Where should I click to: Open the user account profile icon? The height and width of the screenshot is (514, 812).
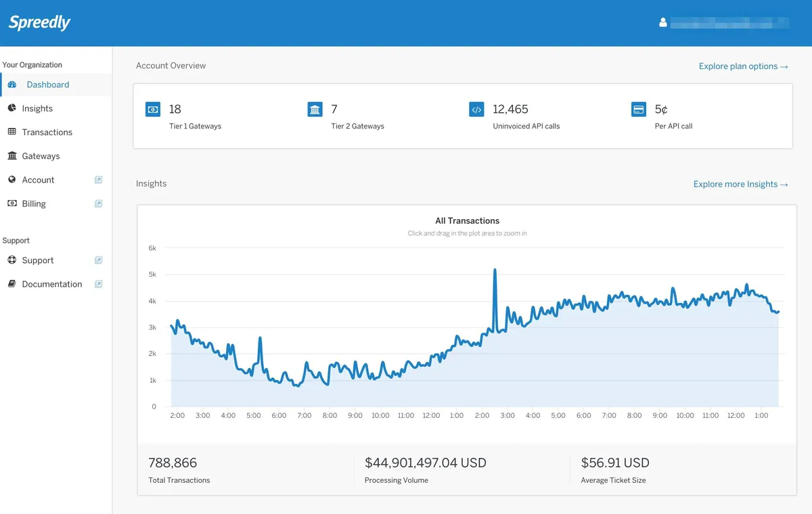663,23
